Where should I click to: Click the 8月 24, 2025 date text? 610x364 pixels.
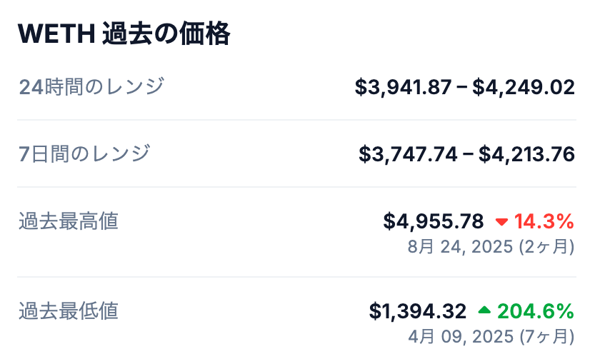(460, 247)
